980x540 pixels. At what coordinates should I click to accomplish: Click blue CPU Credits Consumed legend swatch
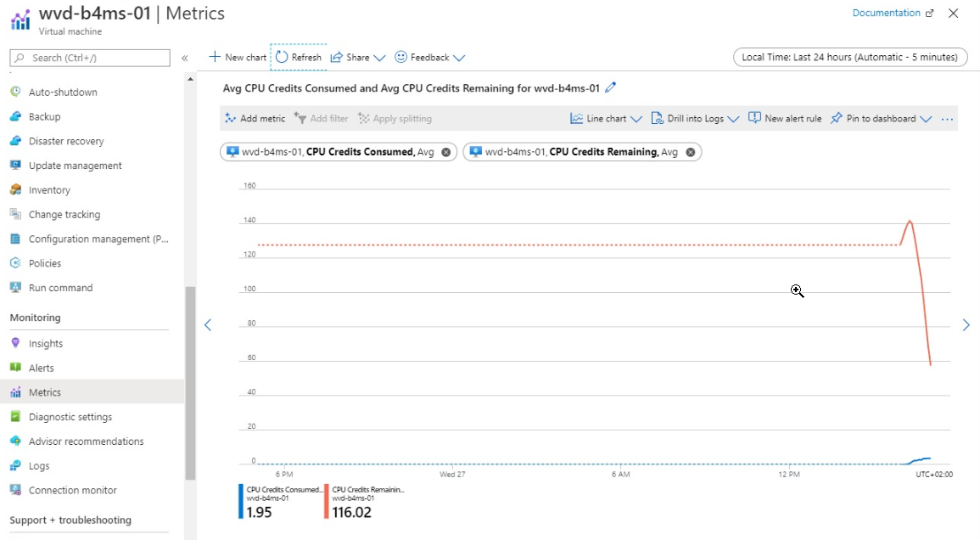241,501
